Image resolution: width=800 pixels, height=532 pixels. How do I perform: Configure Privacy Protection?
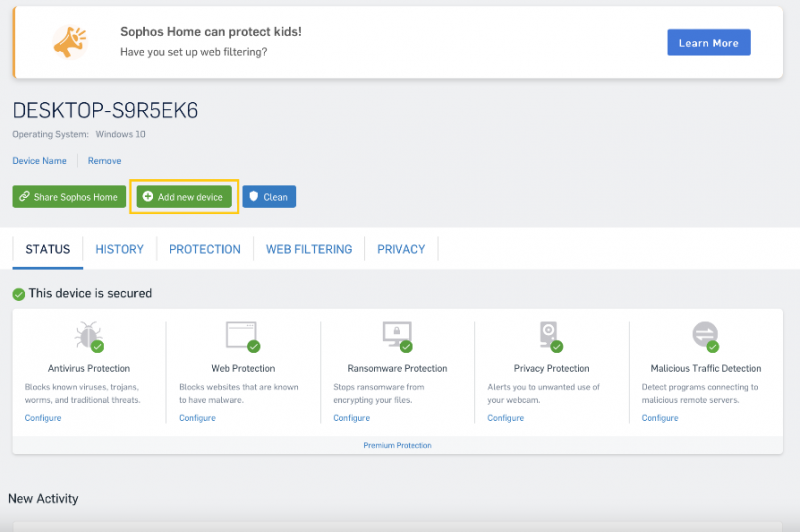506,418
